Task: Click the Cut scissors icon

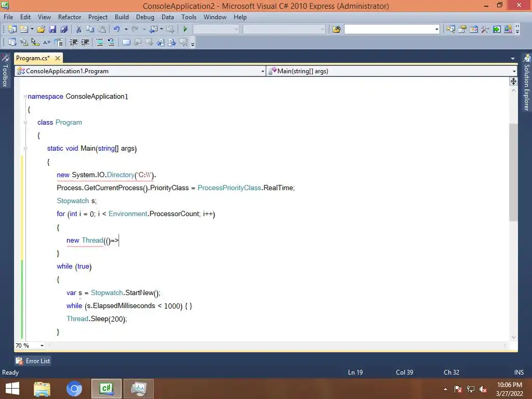Action: tap(79, 29)
